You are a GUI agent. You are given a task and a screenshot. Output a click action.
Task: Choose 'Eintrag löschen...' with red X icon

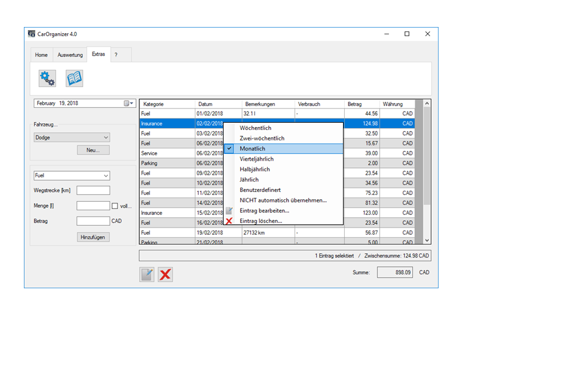(261, 221)
